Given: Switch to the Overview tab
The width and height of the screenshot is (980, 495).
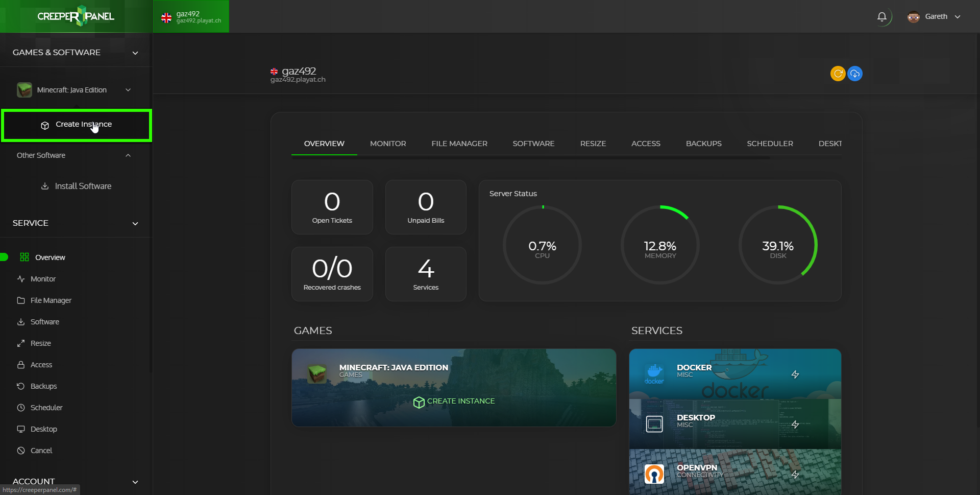Looking at the screenshot, I should click(x=324, y=144).
